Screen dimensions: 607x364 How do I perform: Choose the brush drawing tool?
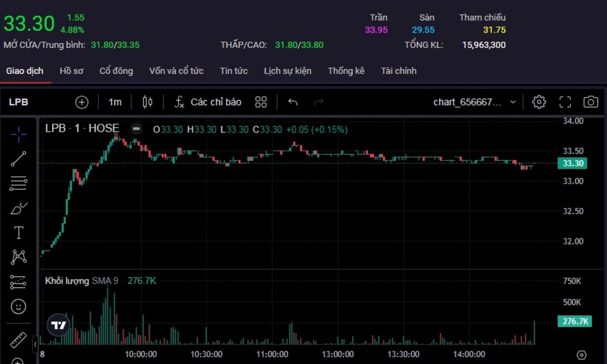[x=18, y=208]
